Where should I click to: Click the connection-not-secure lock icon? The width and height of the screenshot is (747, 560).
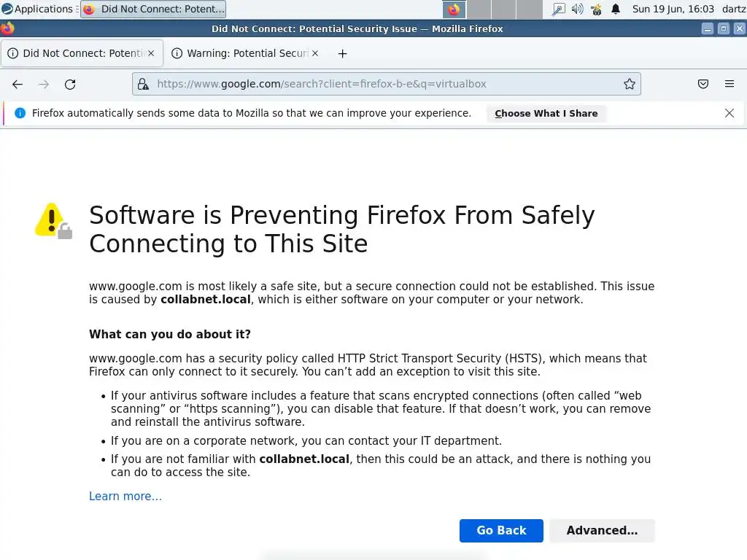click(x=143, y=84)
